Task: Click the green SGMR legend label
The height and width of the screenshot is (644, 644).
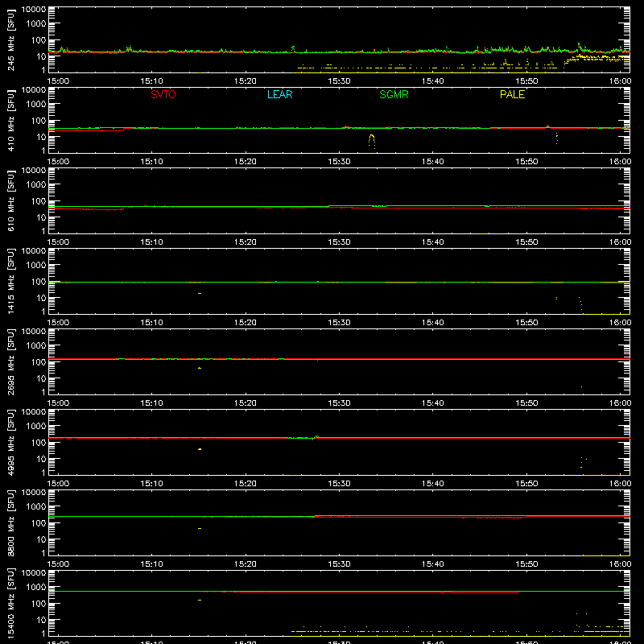Action: 394,94
